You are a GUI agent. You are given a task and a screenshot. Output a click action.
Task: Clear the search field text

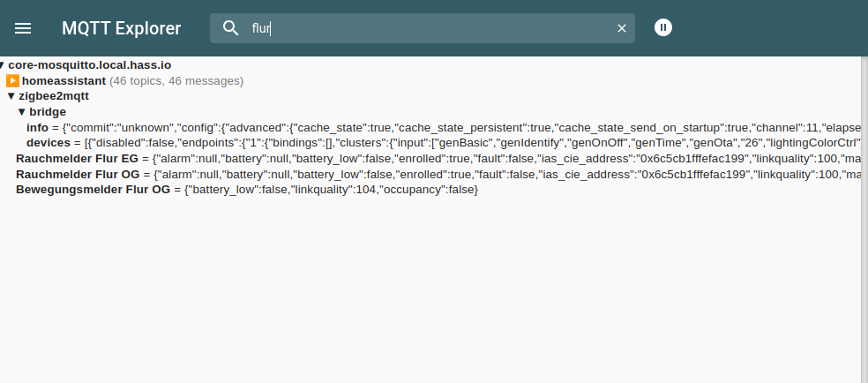click(621, 28)
